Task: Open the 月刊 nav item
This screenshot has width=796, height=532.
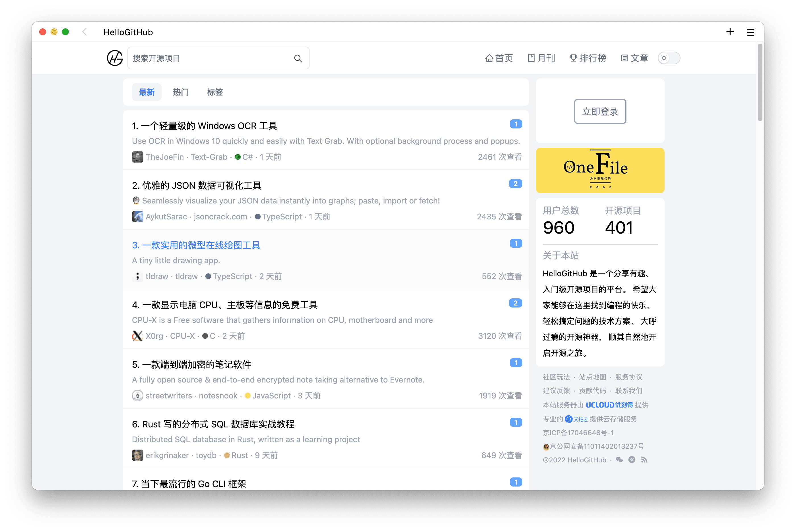Action: (541, 58)
